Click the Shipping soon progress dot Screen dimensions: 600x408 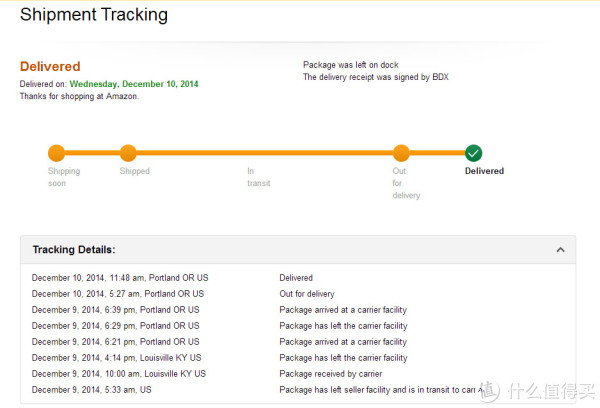click(x=57, y=153)
